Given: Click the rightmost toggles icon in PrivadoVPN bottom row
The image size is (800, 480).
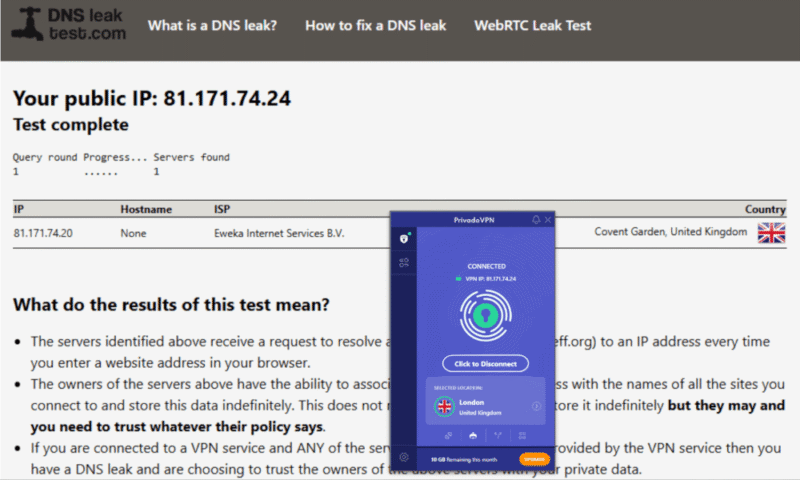Looking at the screenshot, I should tap(522, 436).
